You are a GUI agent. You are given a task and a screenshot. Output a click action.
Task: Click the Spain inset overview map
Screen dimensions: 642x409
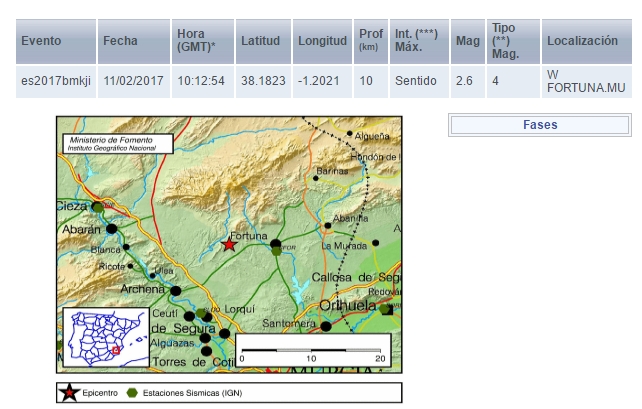tap(105, 337)
